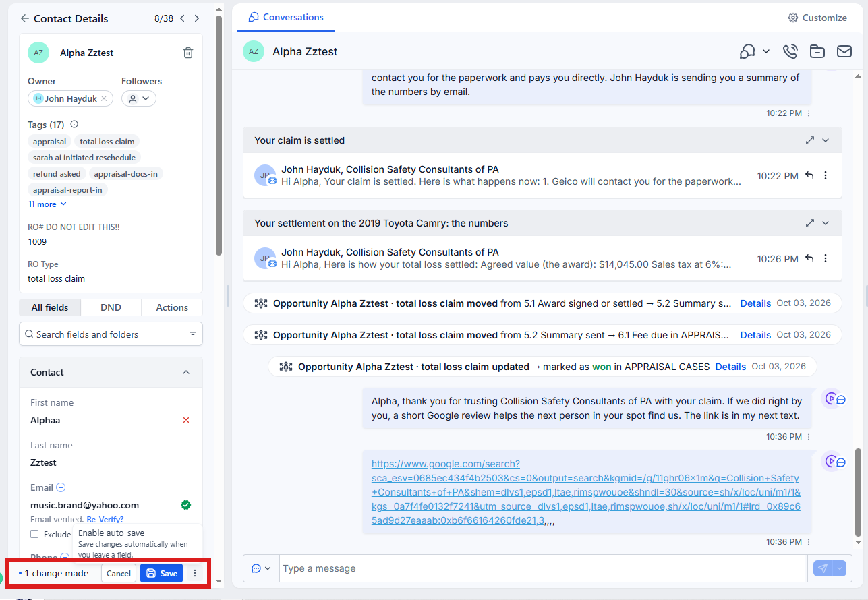This screenshot has height=600, width=868.
Task: Click the send message arrow button
Action: (823, 568)
